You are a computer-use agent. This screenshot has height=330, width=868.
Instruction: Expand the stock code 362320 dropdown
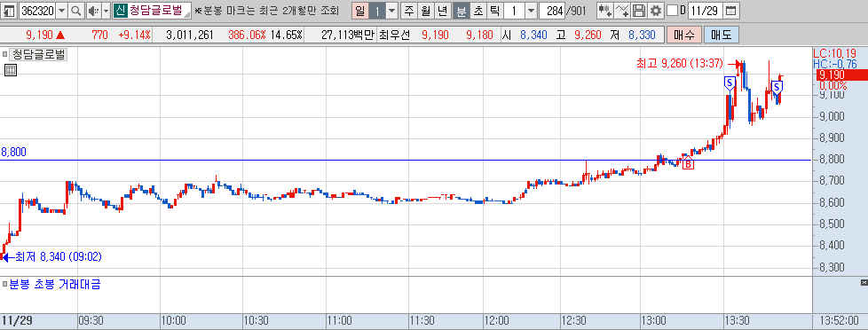coord(61,10)
